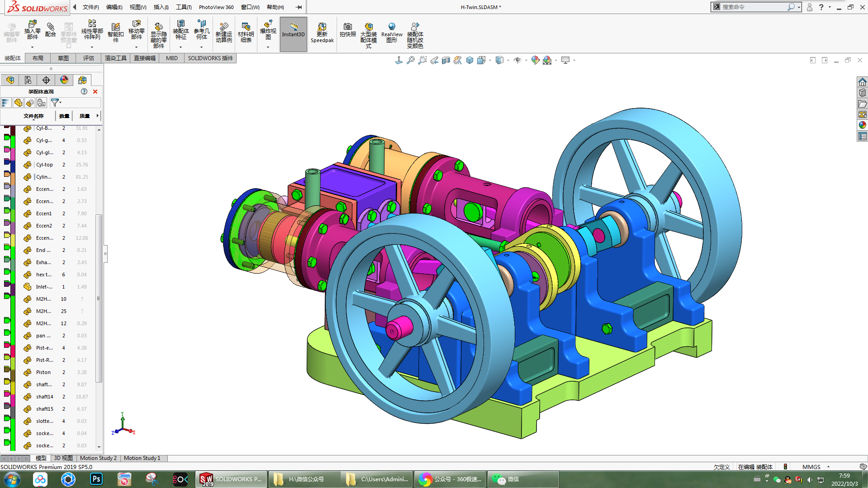The width and height of the screenshot is (868, 488).
Task: Expand the Reference Geometry dropdown arrow
Action: (202, 47)
